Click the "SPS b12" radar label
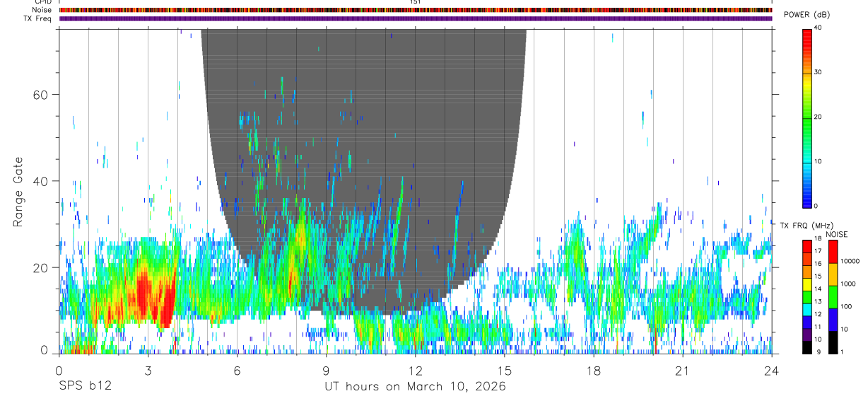 tap(84, 387)
